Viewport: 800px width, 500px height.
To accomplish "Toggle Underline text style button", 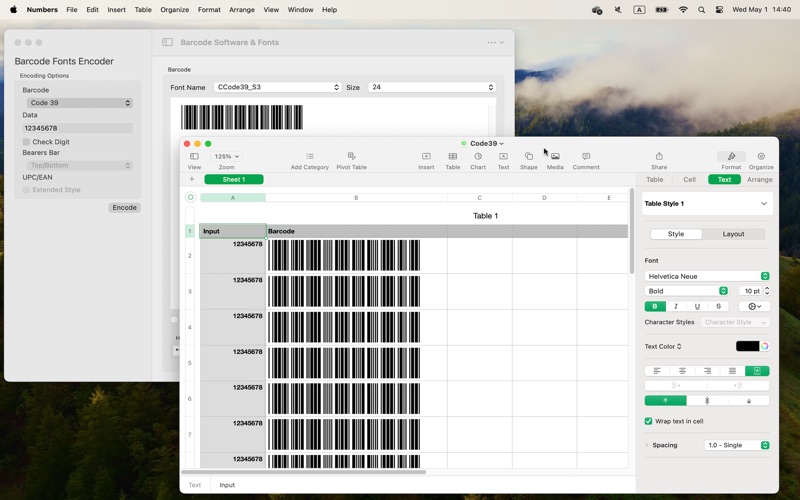I will coord(697,306).
